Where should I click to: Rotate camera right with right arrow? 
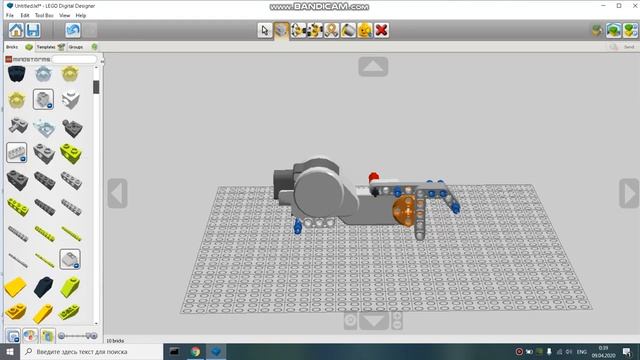(629, 193)
